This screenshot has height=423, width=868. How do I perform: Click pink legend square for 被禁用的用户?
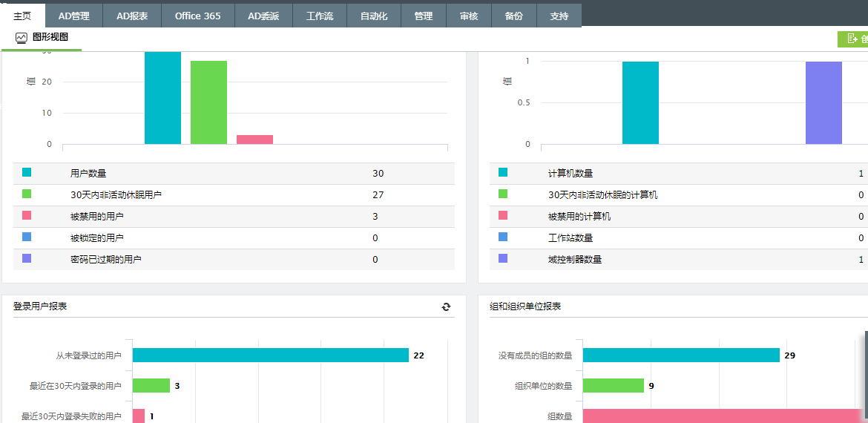[27, 215]
